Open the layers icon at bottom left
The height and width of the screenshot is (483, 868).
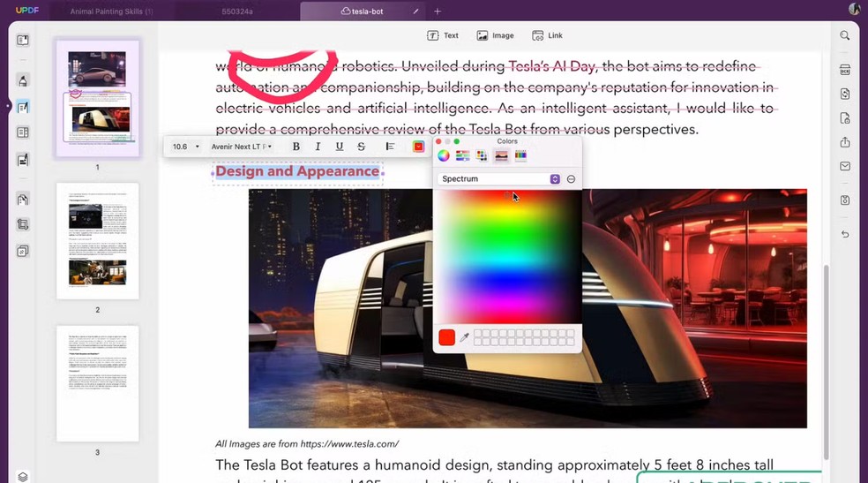(23, 477)
